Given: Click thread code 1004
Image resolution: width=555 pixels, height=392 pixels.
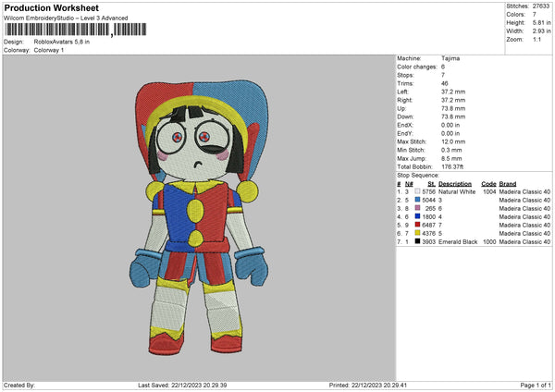Looking at the screenshot, I should coord(489,191).
